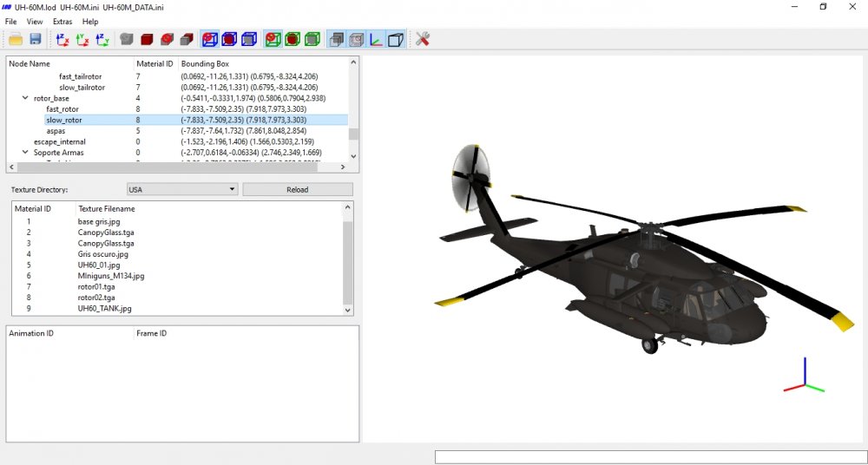Open the File menu

click(x=10, y=22)
